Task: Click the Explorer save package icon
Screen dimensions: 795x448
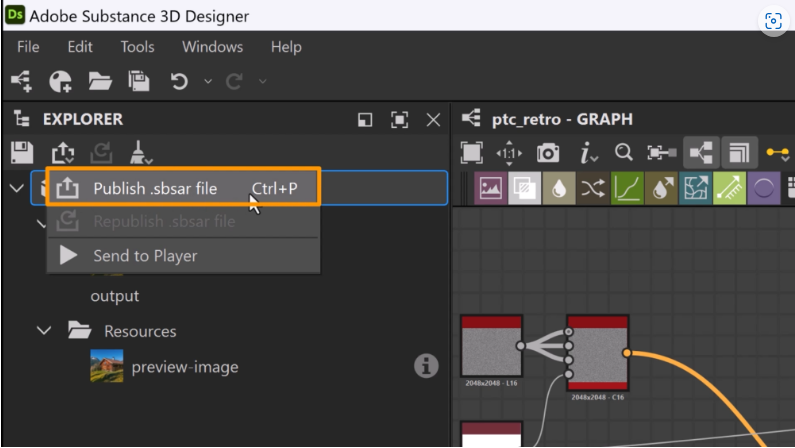Action: click(x=22, y=153)
